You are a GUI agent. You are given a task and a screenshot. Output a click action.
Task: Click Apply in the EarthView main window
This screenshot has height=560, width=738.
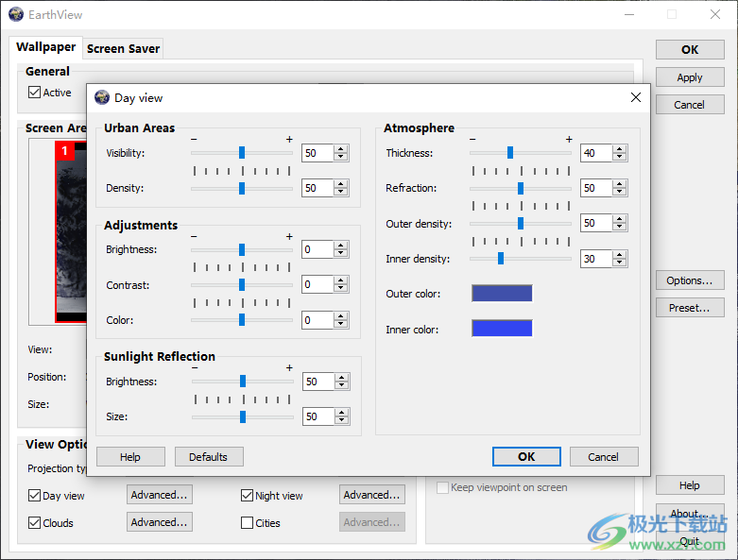click(690, 77)
